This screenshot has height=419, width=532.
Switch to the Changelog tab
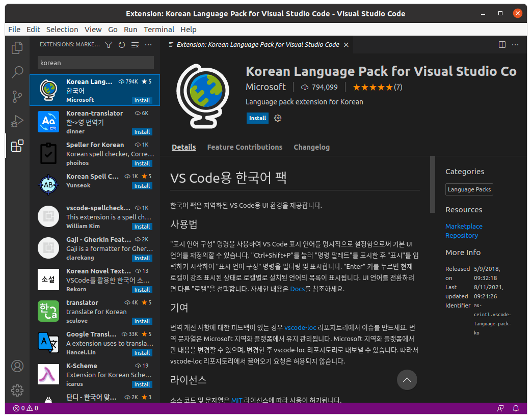point(311,147)
